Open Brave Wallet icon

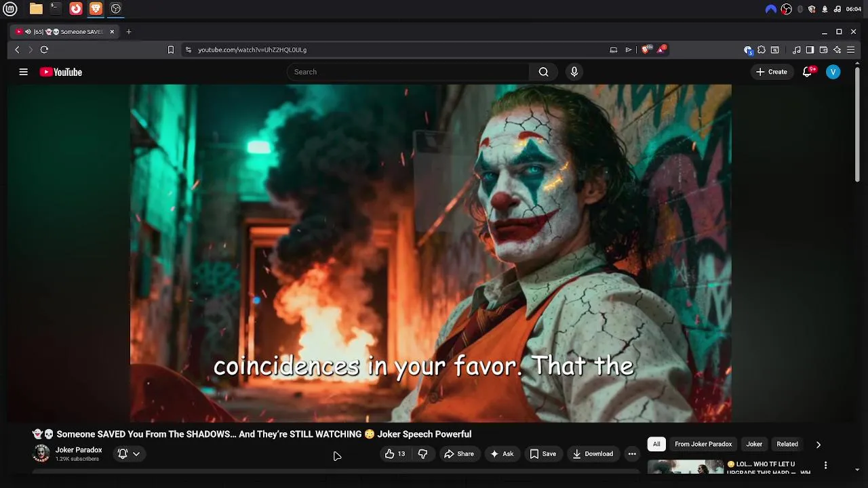(823, 49)
